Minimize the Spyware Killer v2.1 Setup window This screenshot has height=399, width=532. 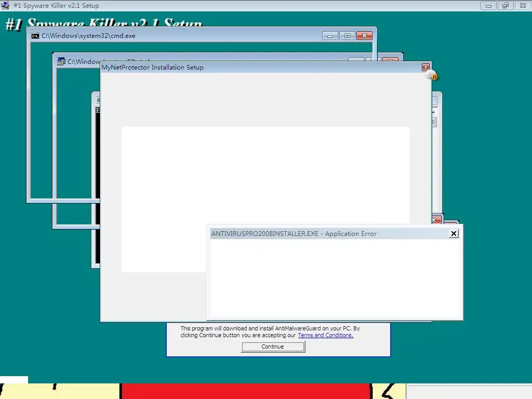488,5
